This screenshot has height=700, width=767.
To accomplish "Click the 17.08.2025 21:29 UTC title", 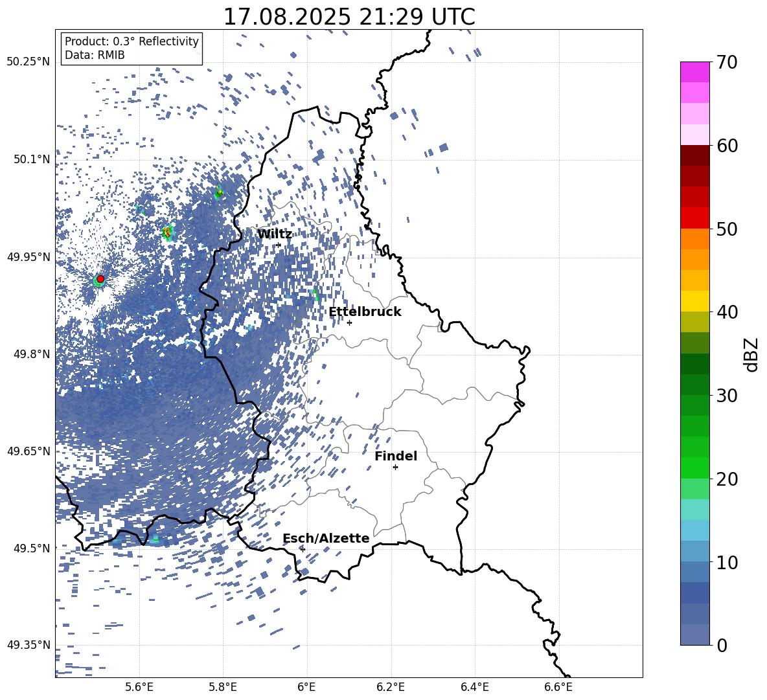I will coord(349,17).
